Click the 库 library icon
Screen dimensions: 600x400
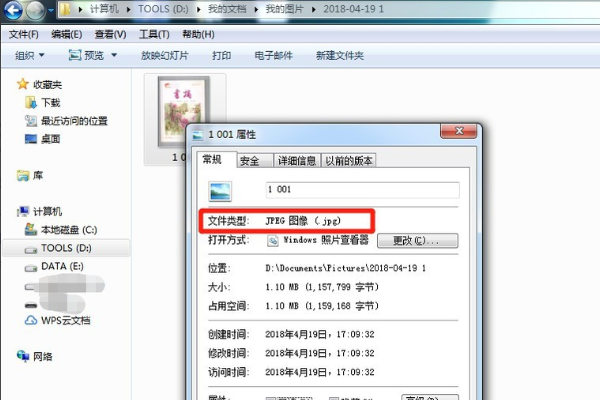23,176
